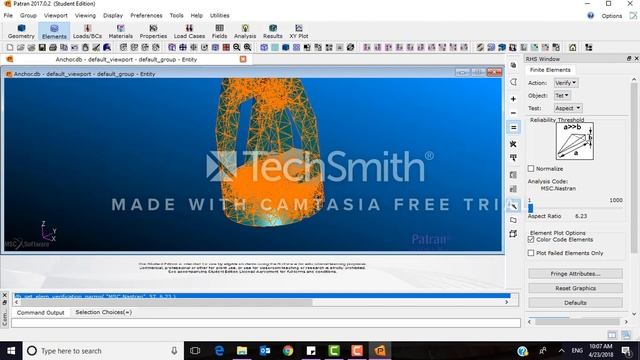Open the Results application tab
The image size is (640, 360).
click(x=273, y=31)
